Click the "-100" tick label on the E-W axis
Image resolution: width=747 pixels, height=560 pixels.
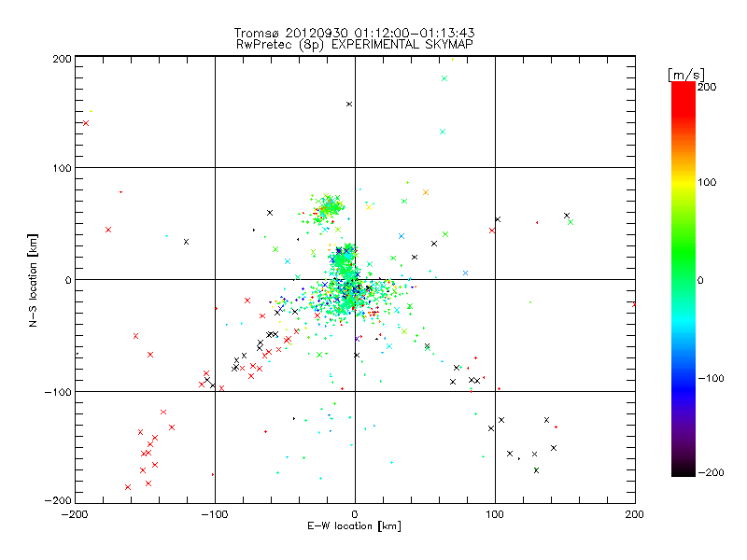point(215,514)
